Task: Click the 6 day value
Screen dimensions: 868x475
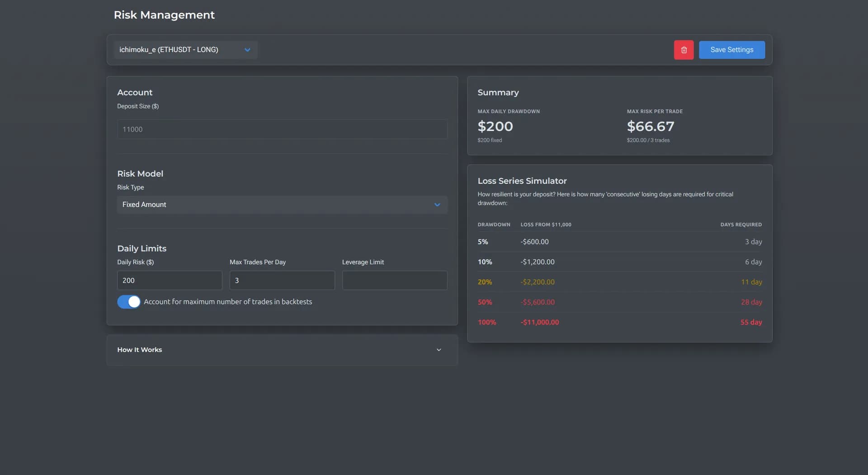Action: (754, 262)
